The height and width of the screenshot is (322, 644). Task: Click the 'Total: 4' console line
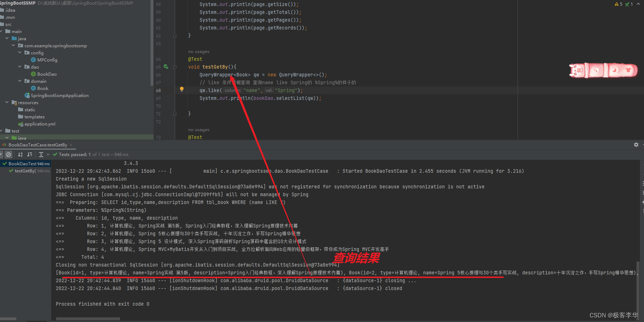(93, 257)
